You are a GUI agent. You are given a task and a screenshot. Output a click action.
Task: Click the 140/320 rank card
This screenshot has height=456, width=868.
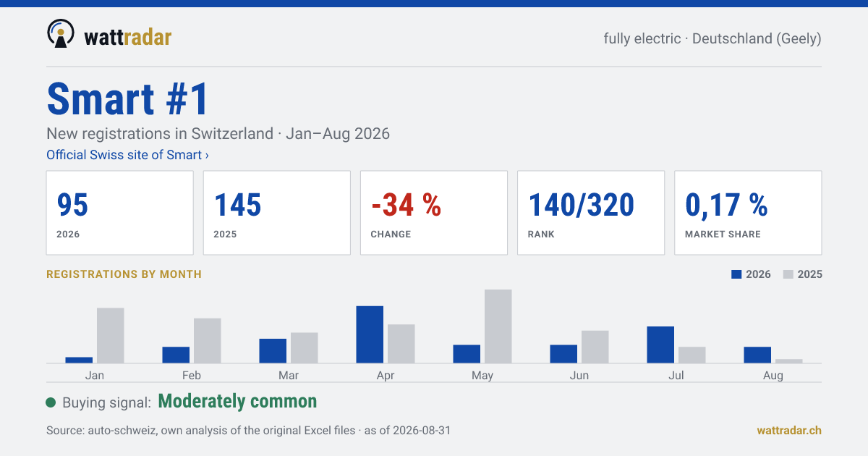coord(591,213)
